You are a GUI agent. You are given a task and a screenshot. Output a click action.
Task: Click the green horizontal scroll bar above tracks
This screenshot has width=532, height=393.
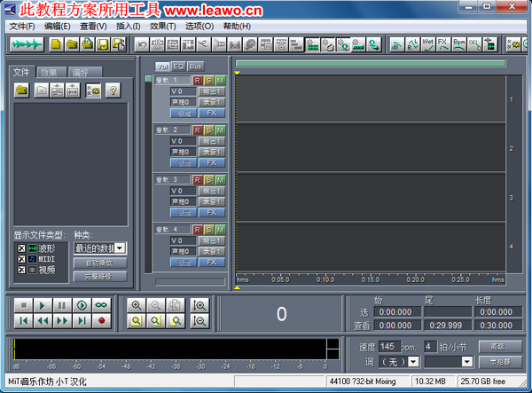[x=371, y=64]
